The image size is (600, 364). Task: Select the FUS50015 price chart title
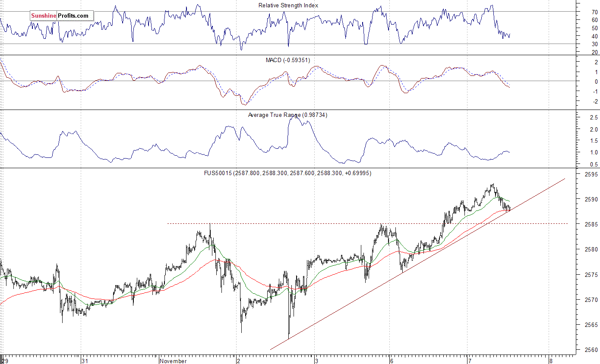click(288, 173)
